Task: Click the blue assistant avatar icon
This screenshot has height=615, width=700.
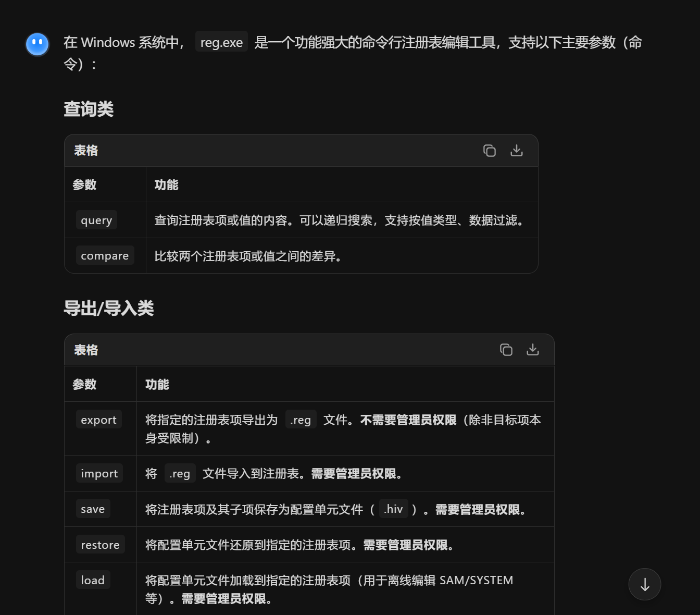Action: coord(37,44)
